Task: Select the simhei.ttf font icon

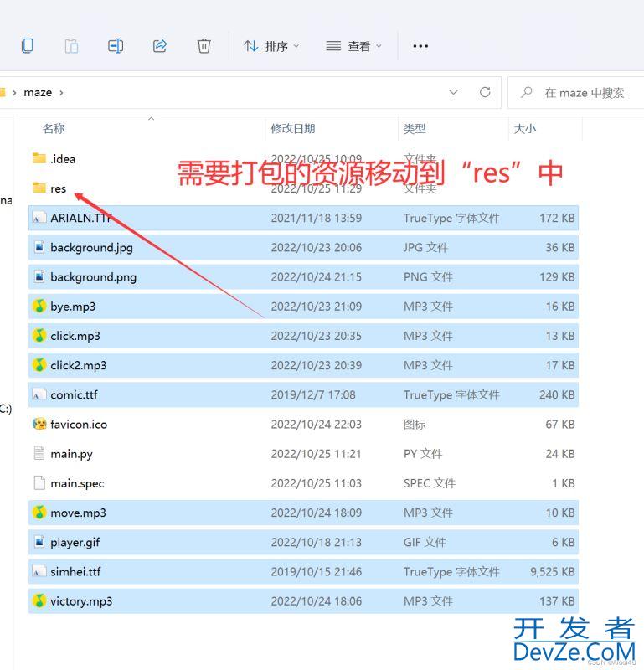Action: (x=39, y=572)
